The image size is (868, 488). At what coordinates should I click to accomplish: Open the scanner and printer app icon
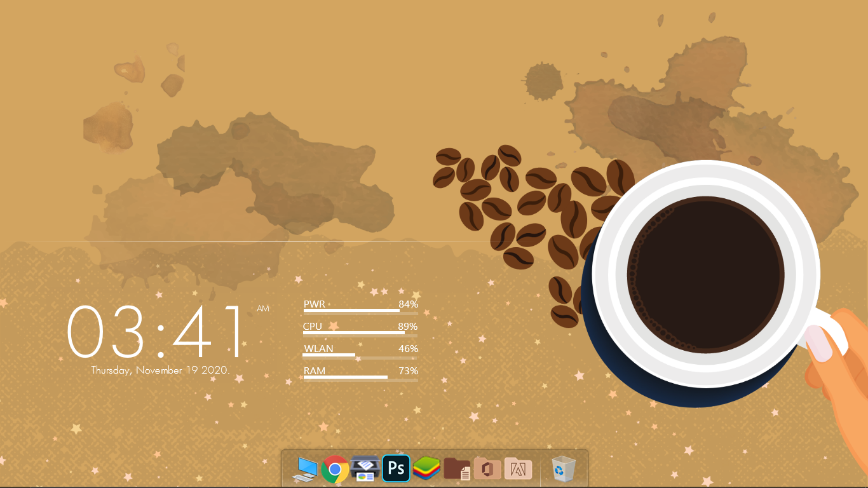(x=365, y=469)
